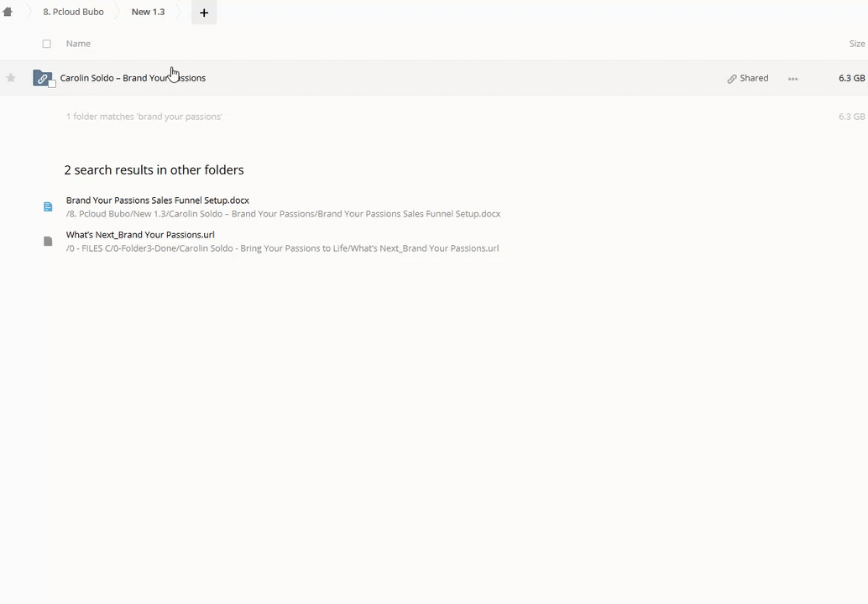Screen dimensions: 868x604
Task: Click the blue docx document icon
Action: pos(48,206)
